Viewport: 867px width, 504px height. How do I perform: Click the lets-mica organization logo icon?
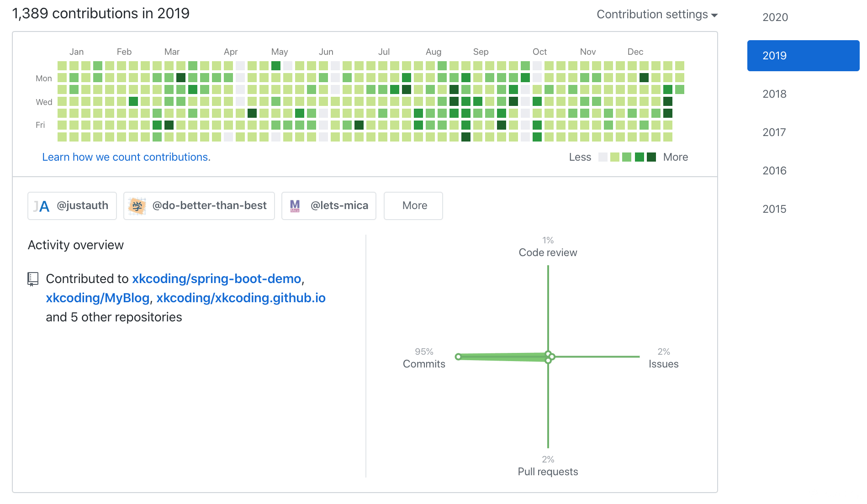[295, 206]
